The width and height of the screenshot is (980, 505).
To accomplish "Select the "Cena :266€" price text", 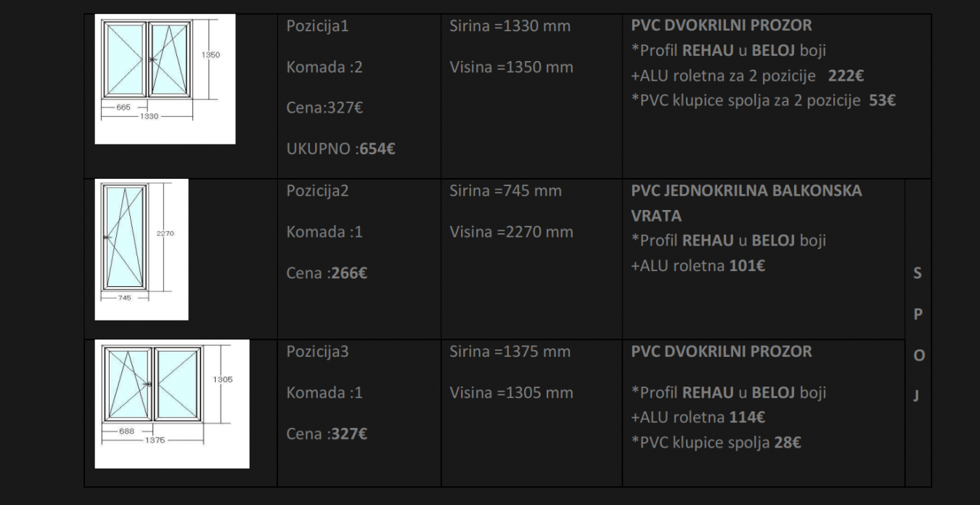I will [327, 274].
